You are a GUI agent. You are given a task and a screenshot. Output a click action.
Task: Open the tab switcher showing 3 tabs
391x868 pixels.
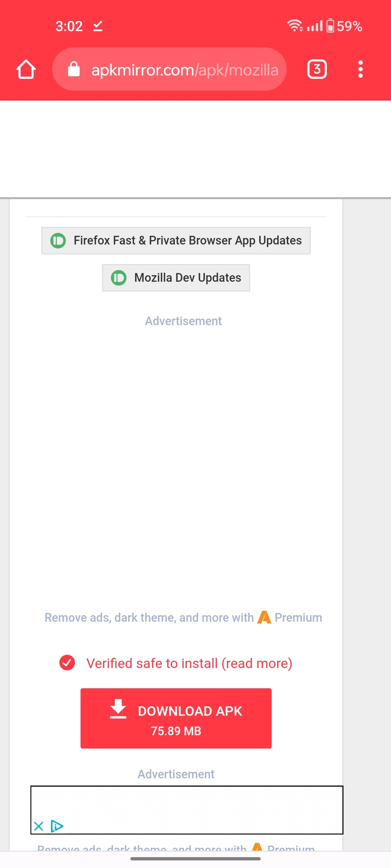click(317, 69)
